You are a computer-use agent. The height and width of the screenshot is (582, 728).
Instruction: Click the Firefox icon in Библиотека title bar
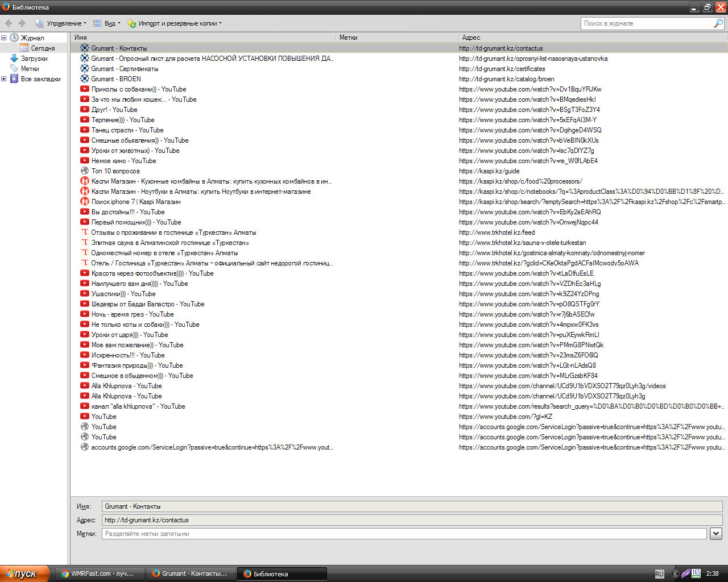pos(6,7)
